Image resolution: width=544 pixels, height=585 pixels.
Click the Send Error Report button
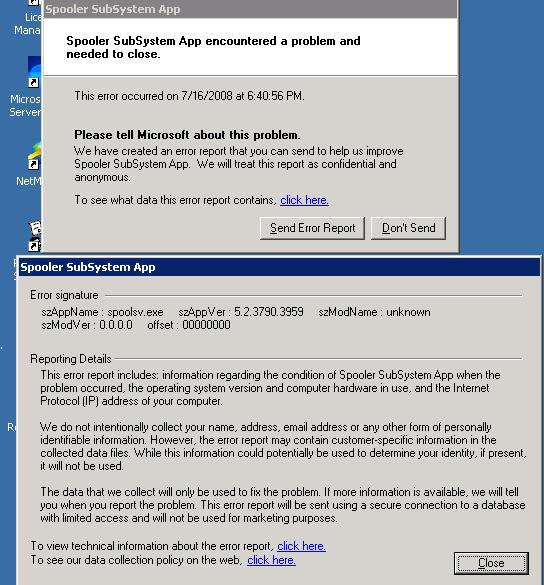tap(312, 228)
